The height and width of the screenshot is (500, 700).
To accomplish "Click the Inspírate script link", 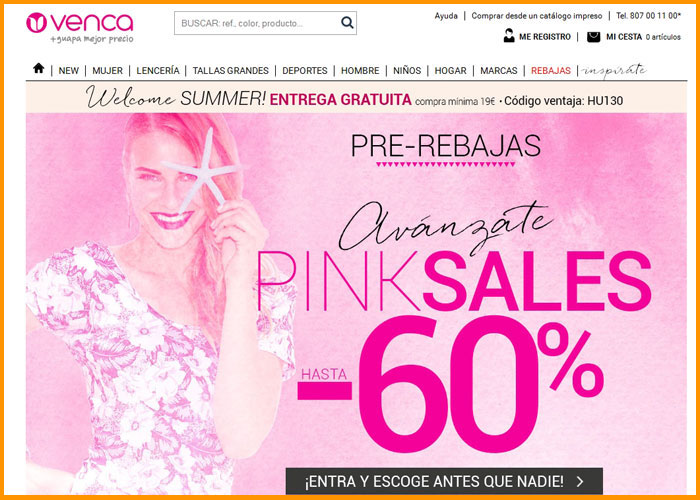I will tap(614, 71).
